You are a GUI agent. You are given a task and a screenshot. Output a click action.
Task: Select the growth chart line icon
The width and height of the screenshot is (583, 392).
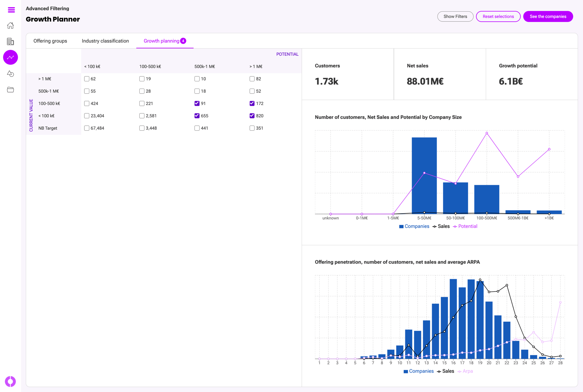tap(10, 57)
